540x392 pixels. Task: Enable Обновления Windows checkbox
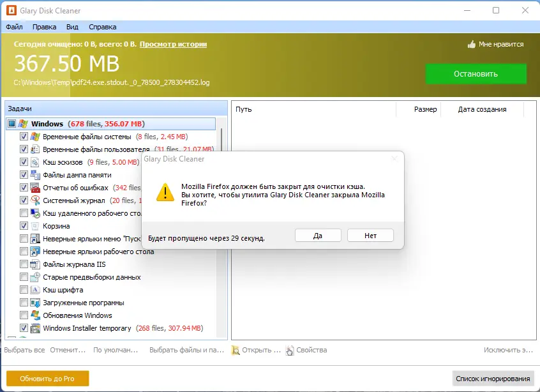tap(24, 315)
